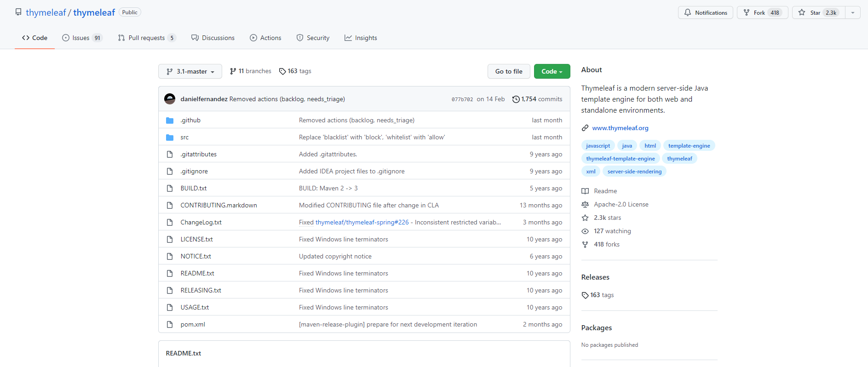Click the book icon next to Readme
This screenshot has height=367, width=868.
pos(585,191)
